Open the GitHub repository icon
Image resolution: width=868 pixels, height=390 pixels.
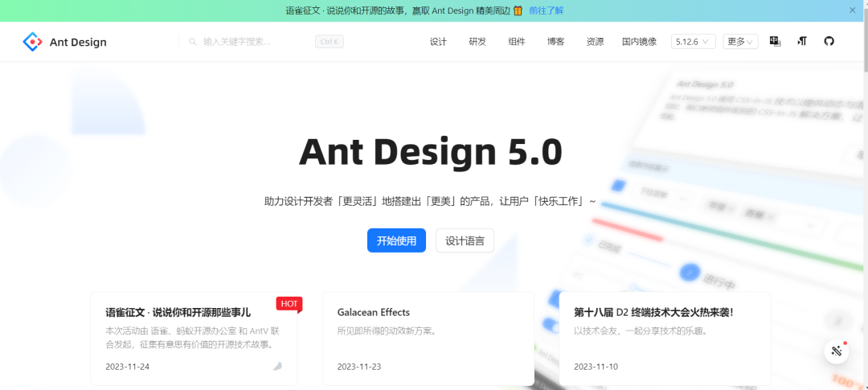click(829, 42)
